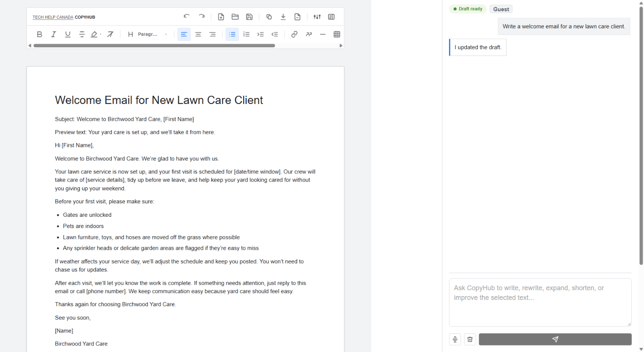Click the 'Draft ready' status badge
This screenshot has height=352, width=644.
point(468,9)
